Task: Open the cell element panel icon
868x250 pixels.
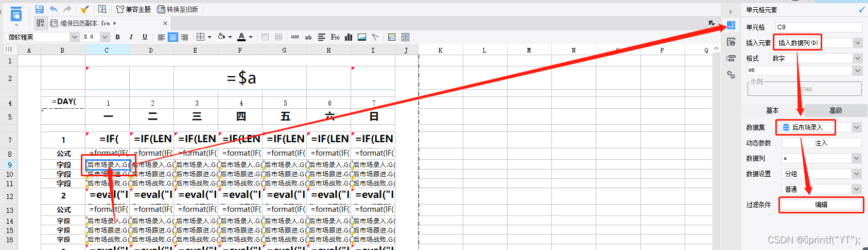Action: (x=731, y=25)
